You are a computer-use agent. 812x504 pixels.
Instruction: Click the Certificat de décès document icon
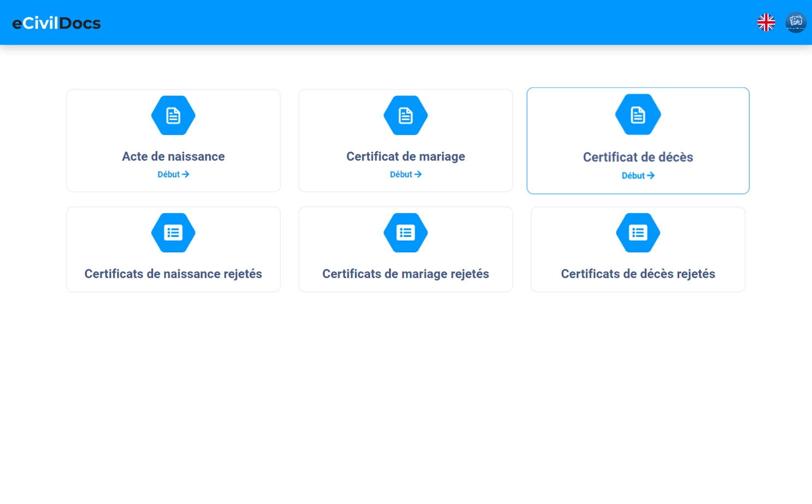click(x=638, y=115)
